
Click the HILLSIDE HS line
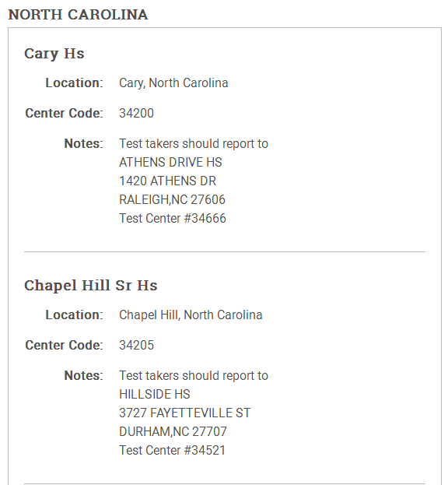point(155,395)
